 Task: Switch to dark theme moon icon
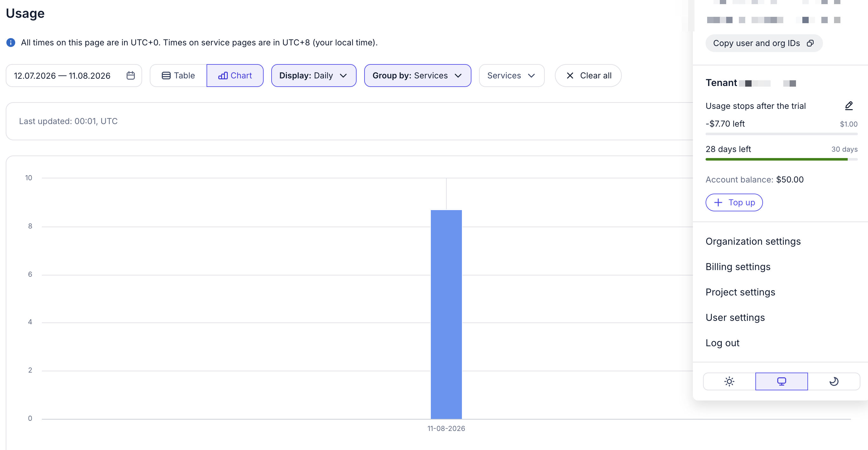[x=834, y=381]
